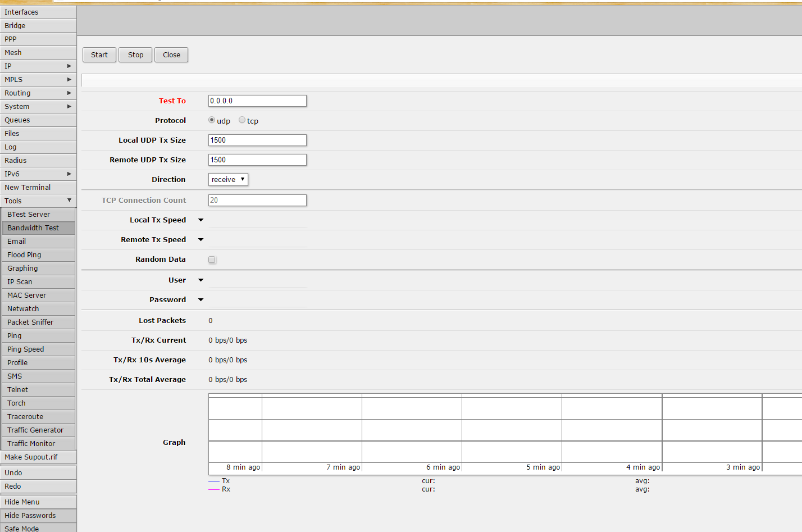The height and width of the screenshot is (532, 802).
Task: Click Hide Passwords
Action: click(38, 516)
